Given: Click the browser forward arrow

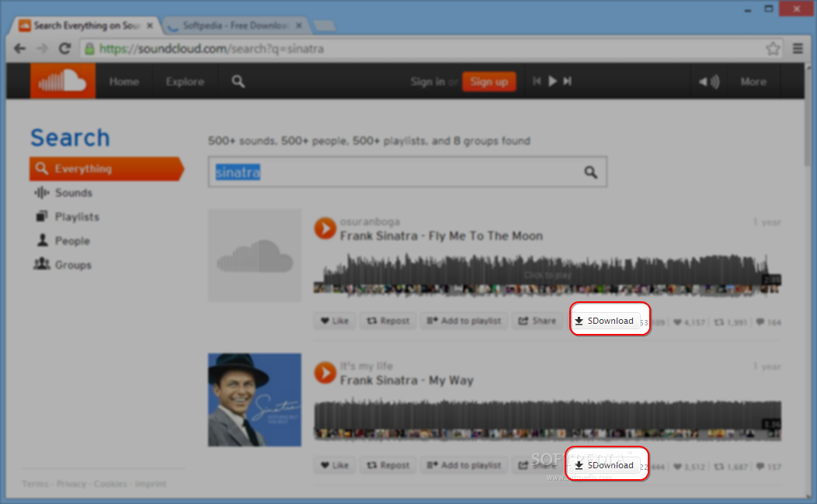Looking at the screenshot, I should click(x=42, y=48).
